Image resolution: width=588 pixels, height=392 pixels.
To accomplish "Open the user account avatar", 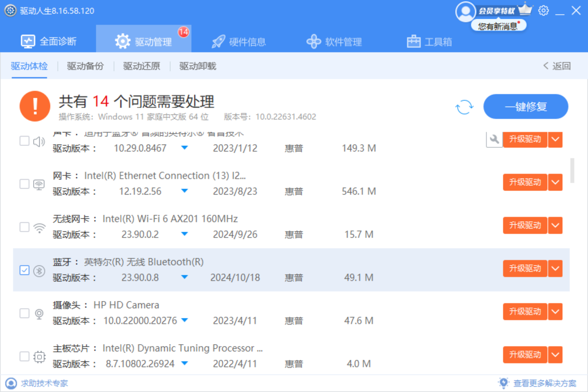I will coord(465,12).
